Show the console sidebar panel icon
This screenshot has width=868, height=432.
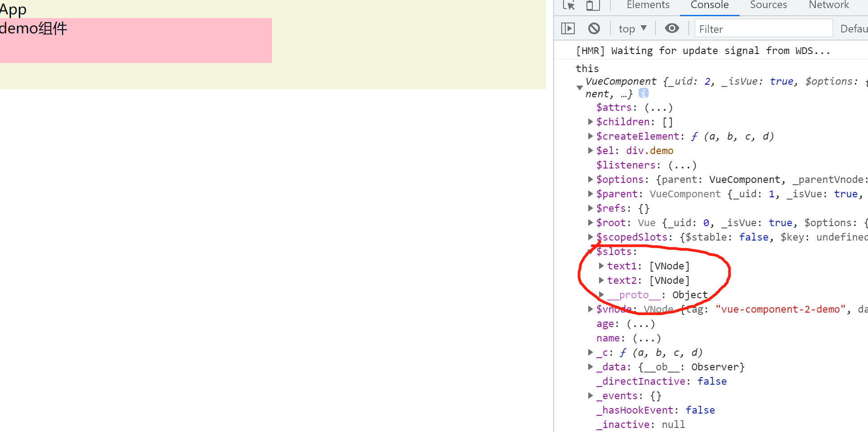coord(568,28)
